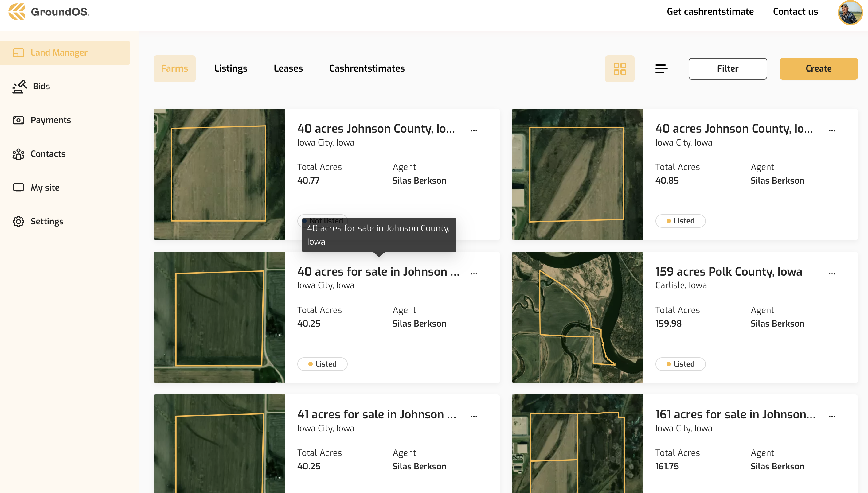Open '40 acres for sale in Johnson ...' title
Image resolution: width=868 pixels, height=493 pixels.
pos(378,272)
